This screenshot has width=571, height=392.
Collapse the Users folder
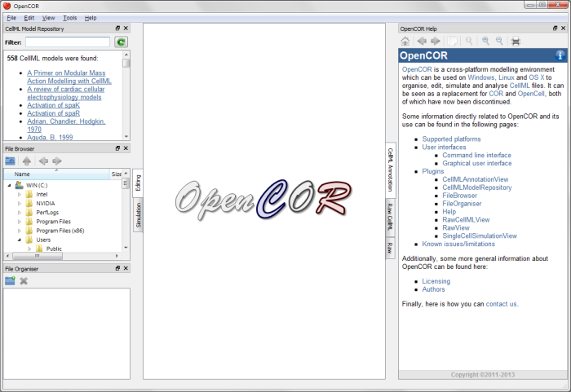pos(20,240)
